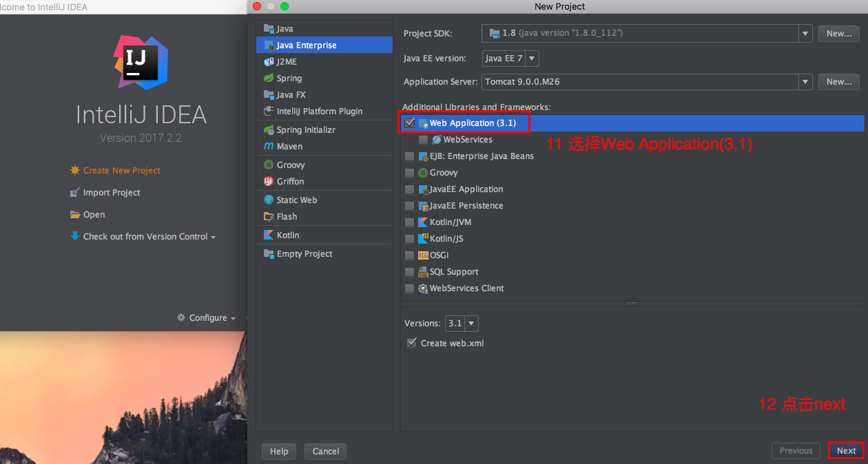
Task: Click the J2ME category icon
Action: [x=269, y=62]
